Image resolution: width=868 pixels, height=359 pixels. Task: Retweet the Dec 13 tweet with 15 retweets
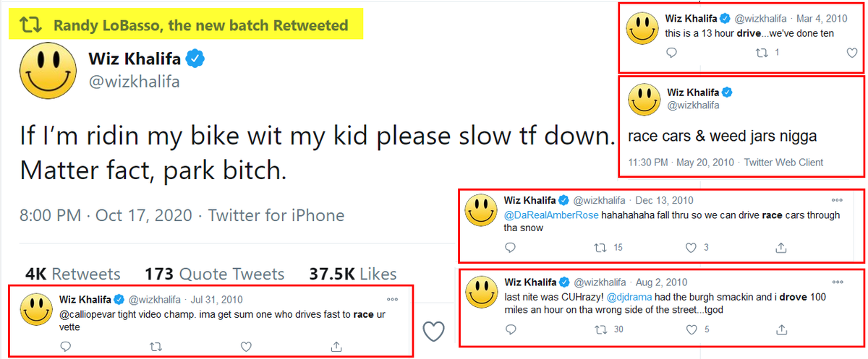click(x=600, y=248)
